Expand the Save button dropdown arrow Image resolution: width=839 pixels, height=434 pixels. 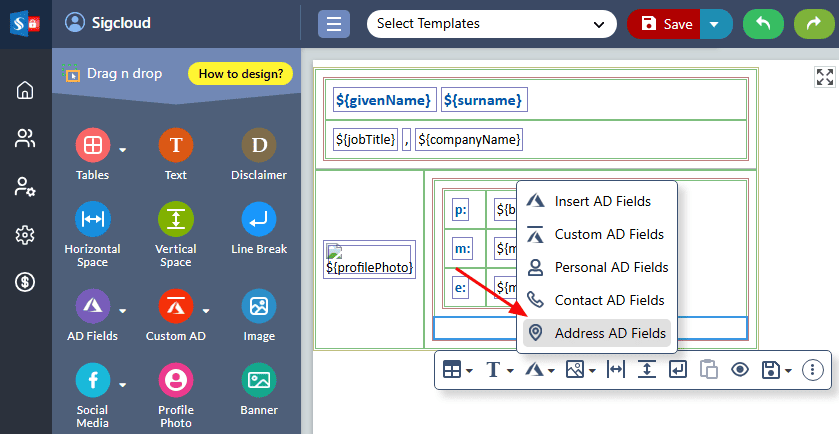coord(715,24)
